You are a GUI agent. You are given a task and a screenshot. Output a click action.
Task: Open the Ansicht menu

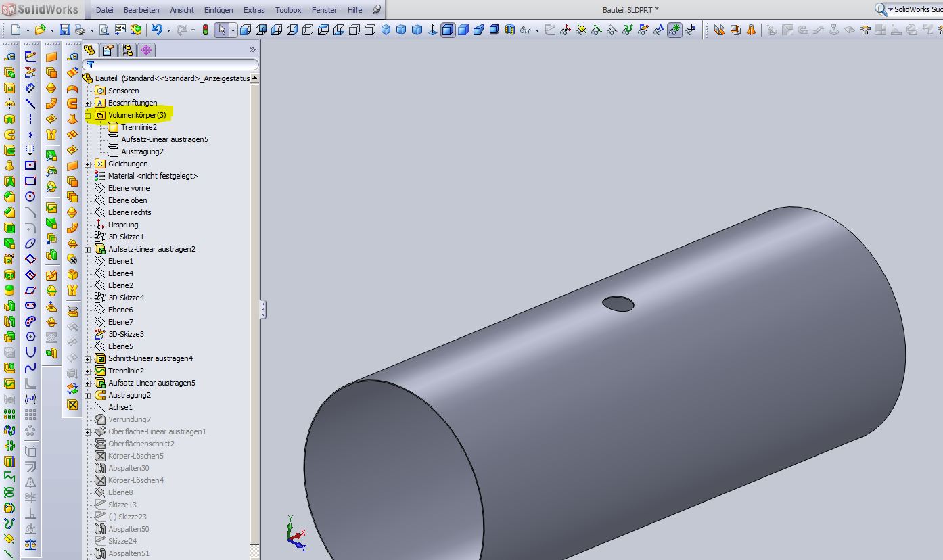tap(182, 10)
